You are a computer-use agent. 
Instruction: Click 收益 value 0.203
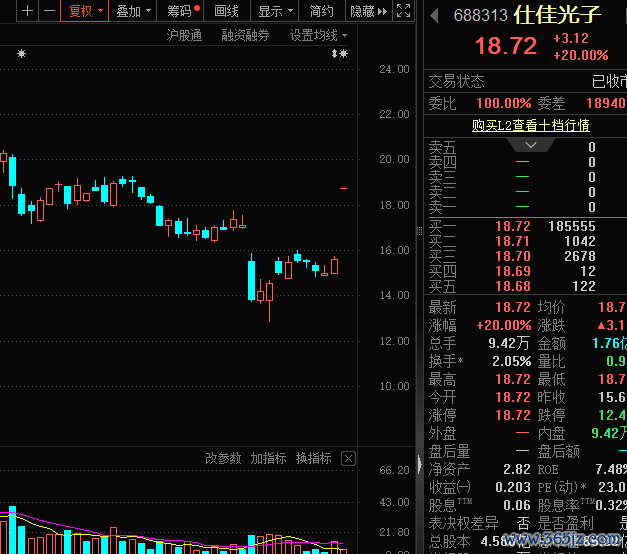tap(513, 487)
